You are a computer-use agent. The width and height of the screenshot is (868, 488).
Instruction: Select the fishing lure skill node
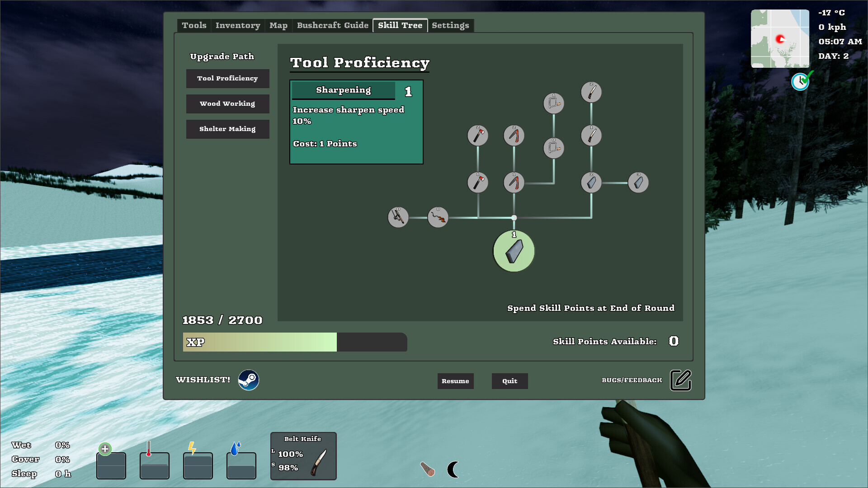[x=438, y=217]
